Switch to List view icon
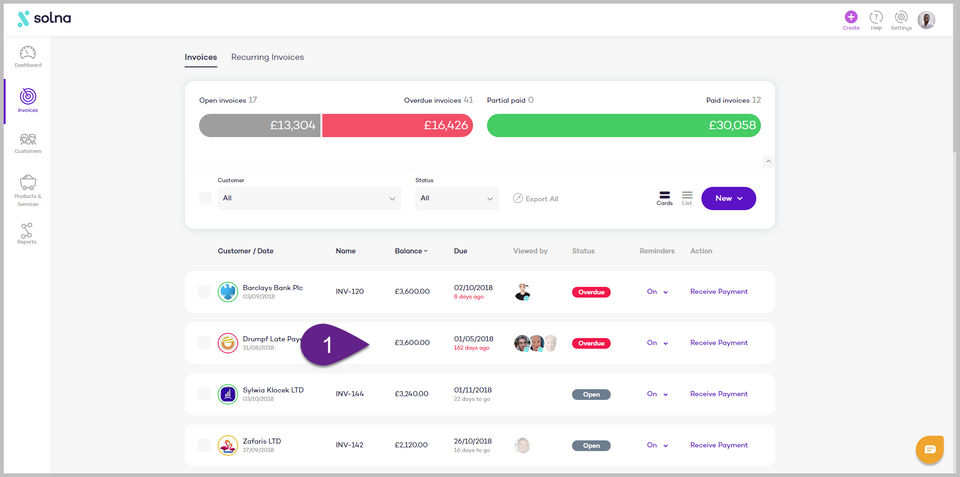960x477 pixels. (687, 198)
